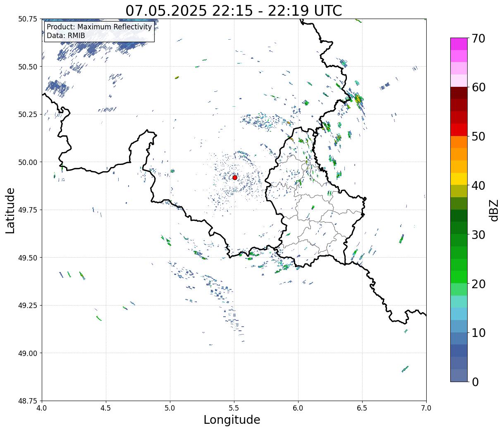Click the dark maroon colorbar segment near 60
The width and height of the screenshot is (504, 430).
pyautogui.click(x=459, y=93)
